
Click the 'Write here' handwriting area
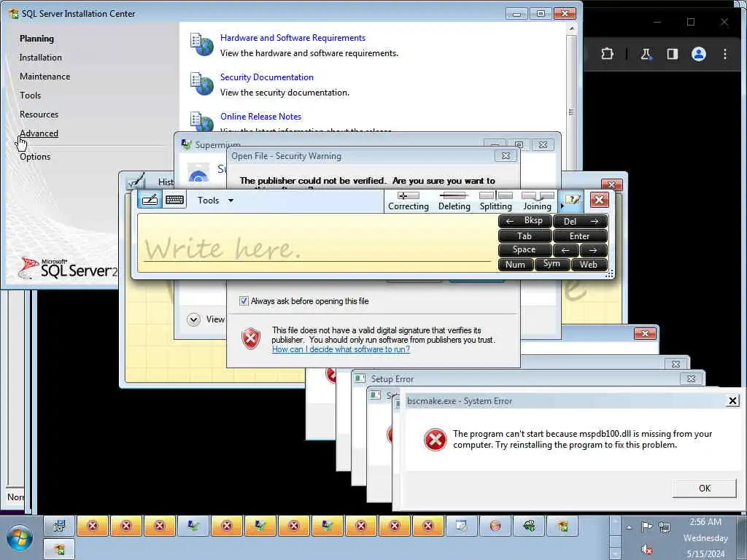click(x=317, y=243)
